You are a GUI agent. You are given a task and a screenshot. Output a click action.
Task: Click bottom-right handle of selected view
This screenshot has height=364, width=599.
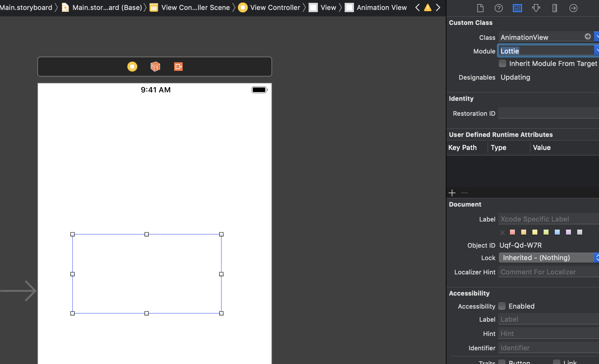point(221,313)
